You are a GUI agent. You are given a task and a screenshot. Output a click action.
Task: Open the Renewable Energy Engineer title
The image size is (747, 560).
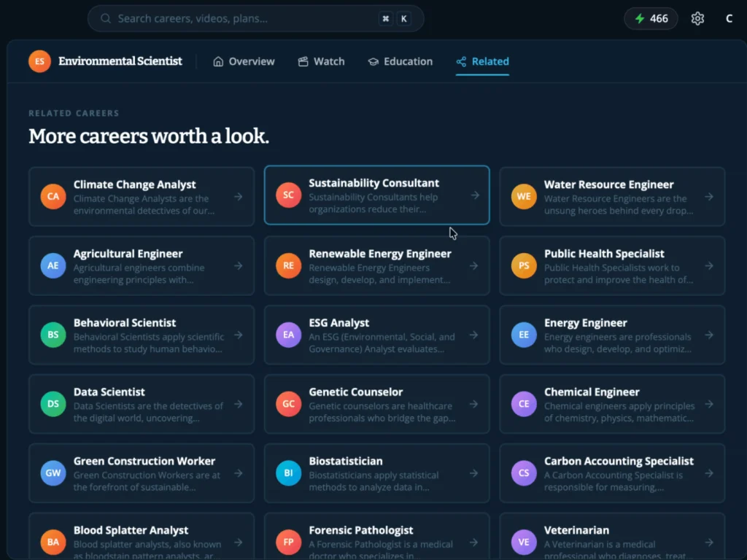pyautogui.click(x=379, y=254)
